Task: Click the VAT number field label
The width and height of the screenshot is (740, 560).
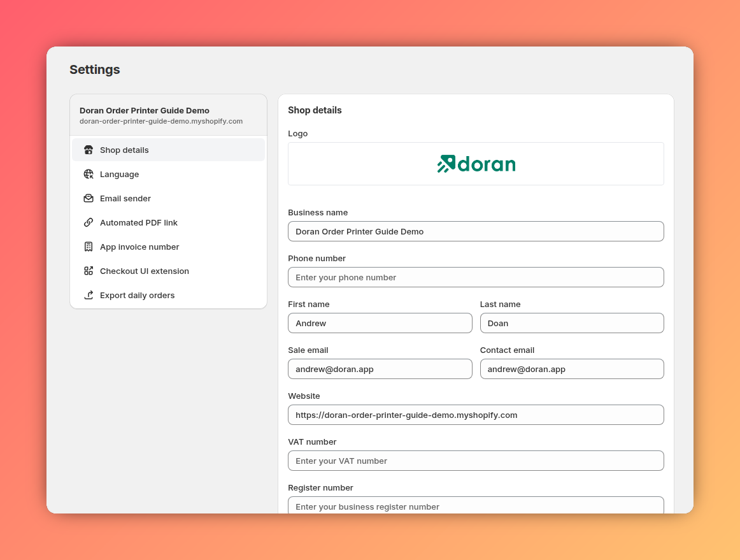Action: 312,442
